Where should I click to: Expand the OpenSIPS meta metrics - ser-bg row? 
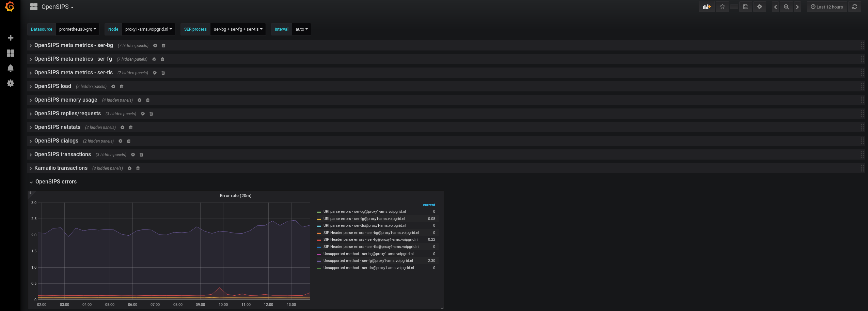pos(74,45)
